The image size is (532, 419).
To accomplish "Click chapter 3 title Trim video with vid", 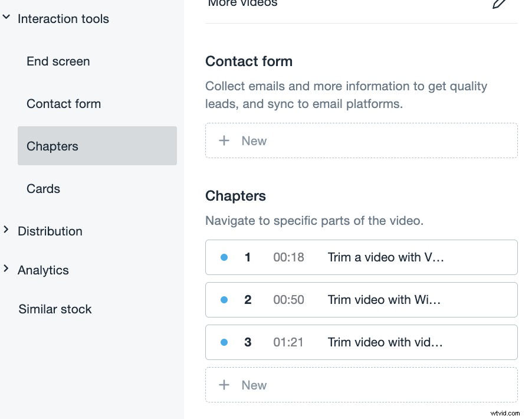I will [385, 342].
